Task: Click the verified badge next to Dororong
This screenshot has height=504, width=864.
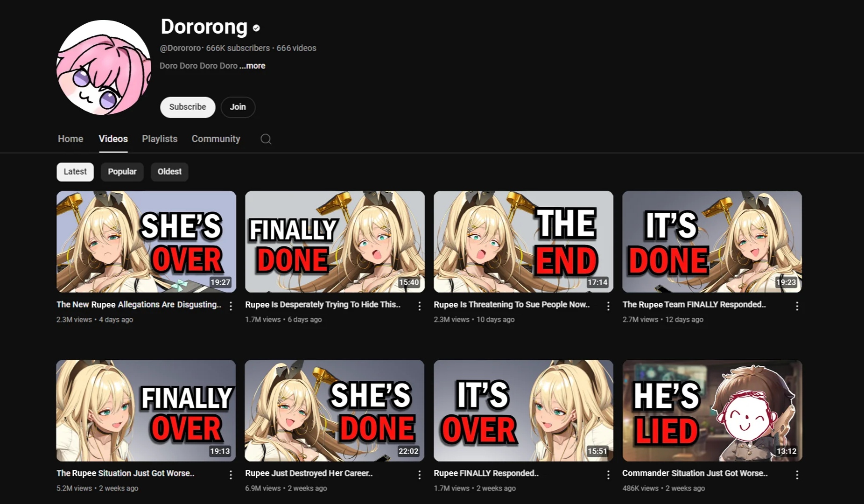Action: (256, 28)
